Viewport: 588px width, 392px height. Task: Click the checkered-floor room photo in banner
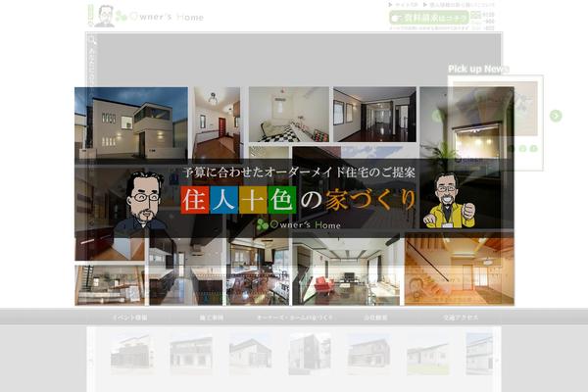pyautogui.click(x=289, y=115)
